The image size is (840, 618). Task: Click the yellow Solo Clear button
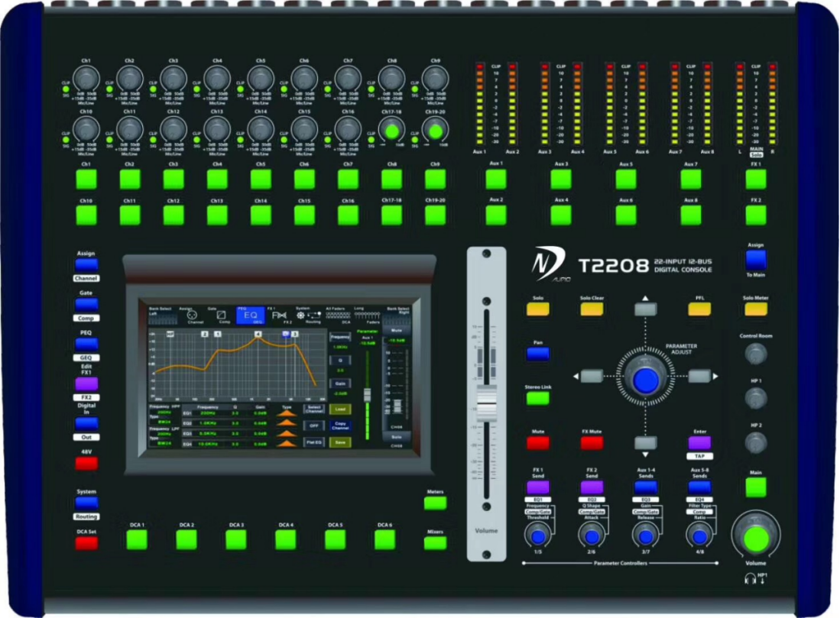coord(592,309)
